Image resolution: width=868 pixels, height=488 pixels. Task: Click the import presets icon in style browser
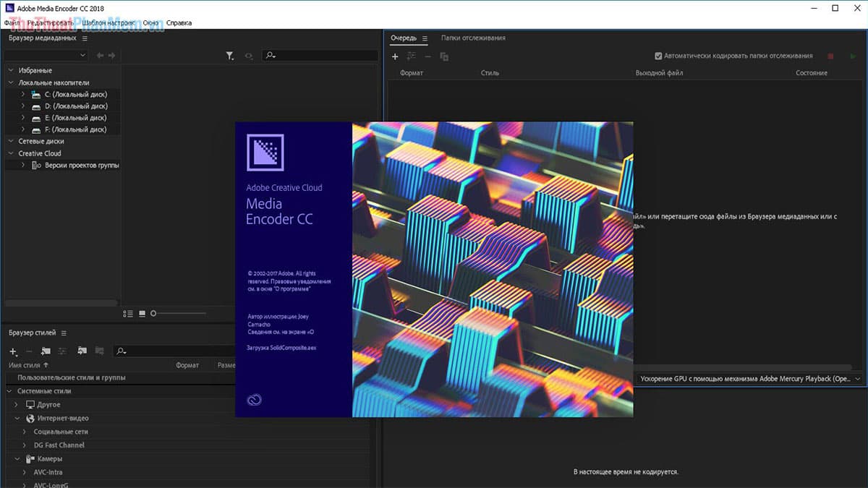pyautogui.click(x=82, y=351)
